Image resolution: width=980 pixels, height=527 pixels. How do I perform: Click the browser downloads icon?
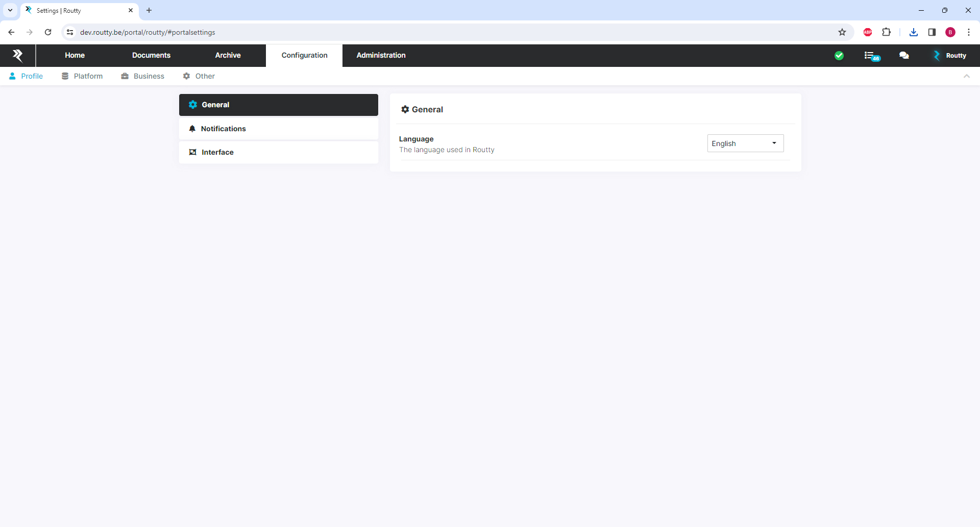click(913, 32)
